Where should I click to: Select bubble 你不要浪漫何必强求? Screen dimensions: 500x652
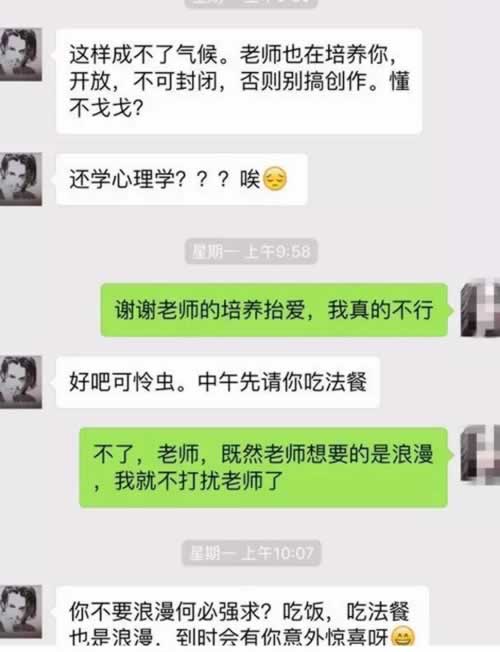pyautogui.click(x=242, y=619)
